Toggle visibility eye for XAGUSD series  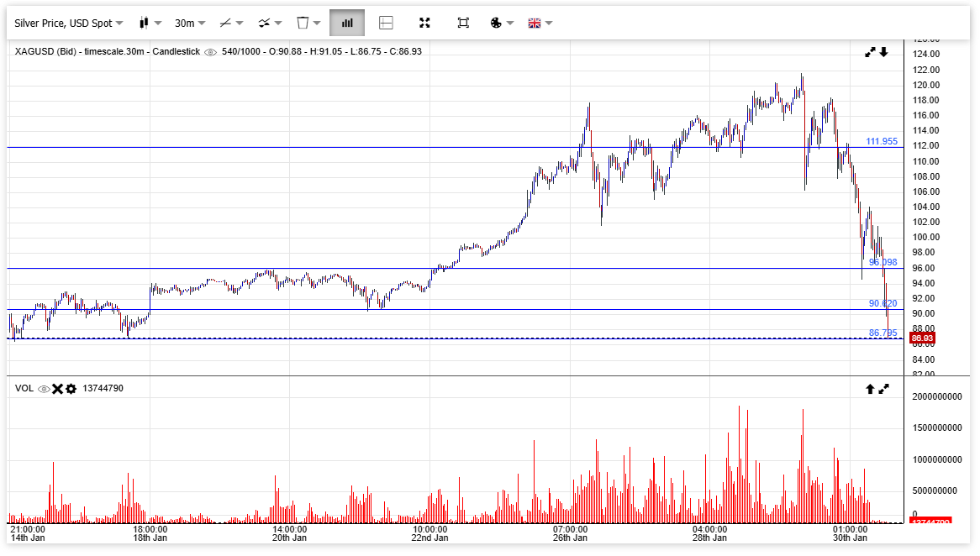point(210,52)
